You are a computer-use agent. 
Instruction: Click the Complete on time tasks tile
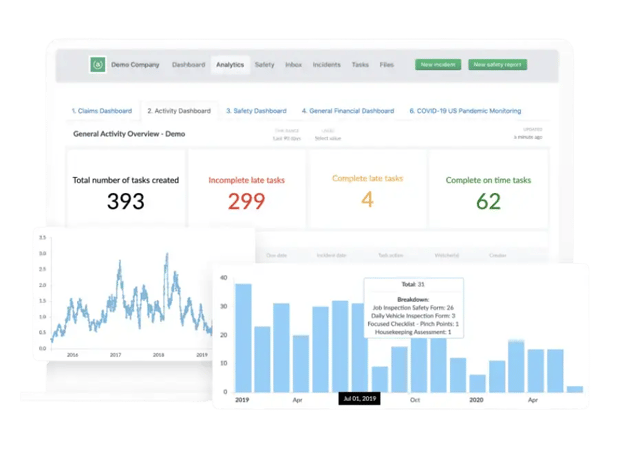[488, 190]
